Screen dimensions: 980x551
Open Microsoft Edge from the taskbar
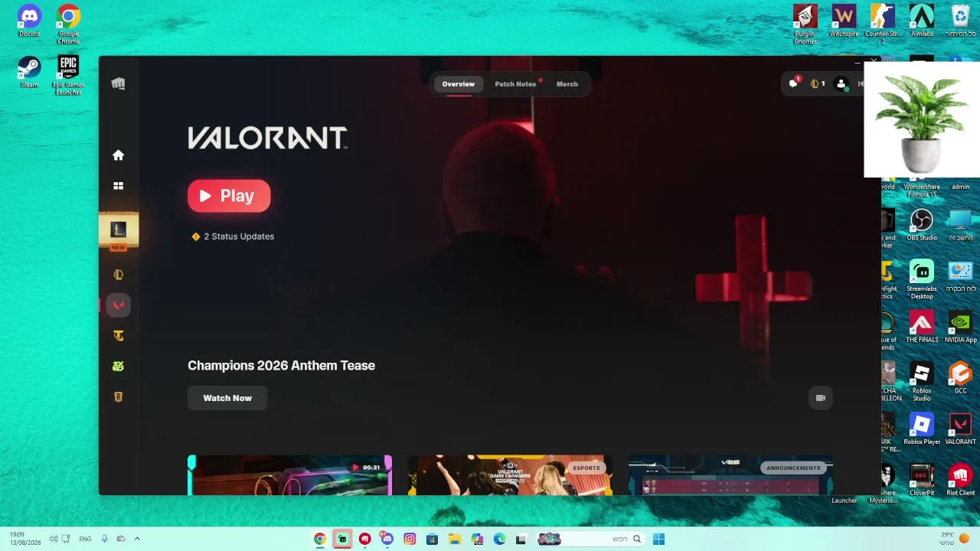500,539
